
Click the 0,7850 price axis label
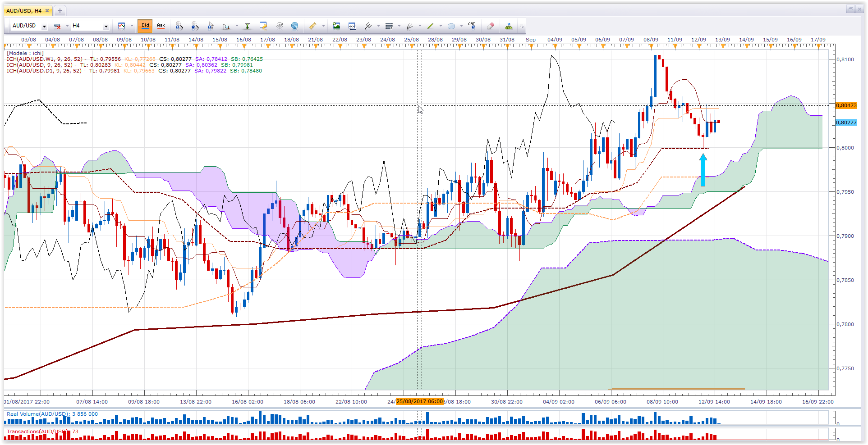click(x=845, y=280)
